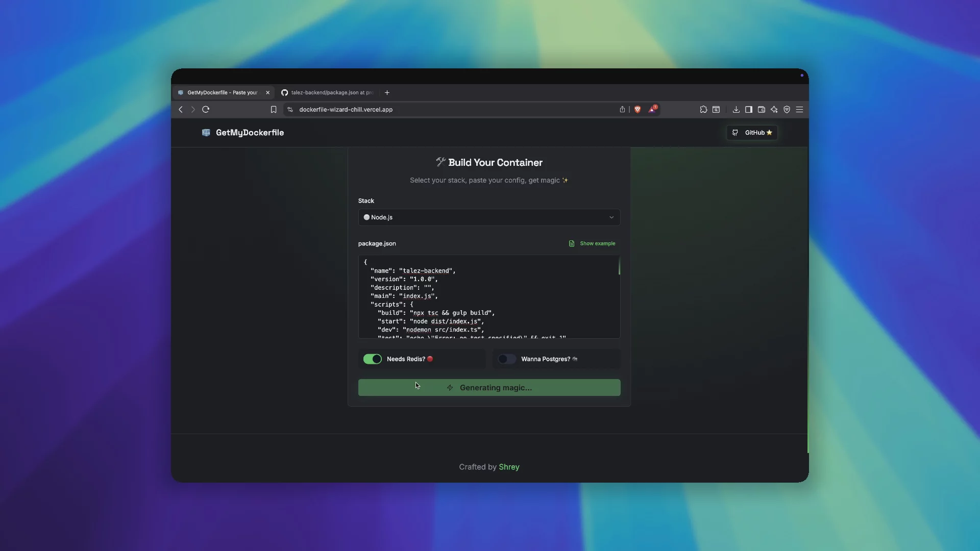The width and height of the screenshot is (980, 551).
Task: Open the Brave VPN shield
Action: pyautogui.click(x=787, y=109)
